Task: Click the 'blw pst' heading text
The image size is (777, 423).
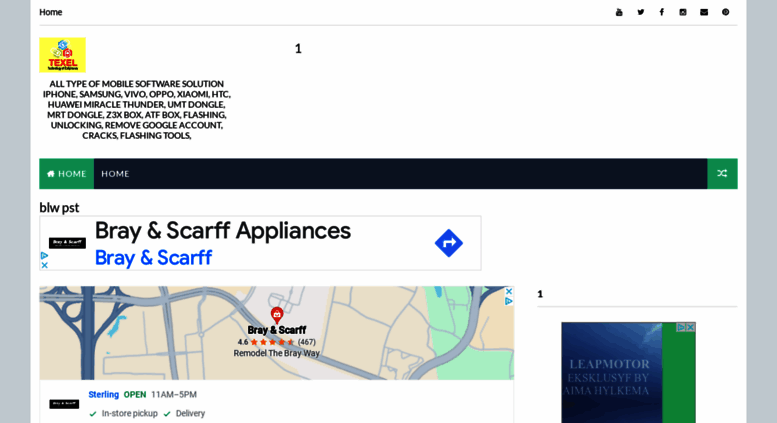Action: (59, 208)
